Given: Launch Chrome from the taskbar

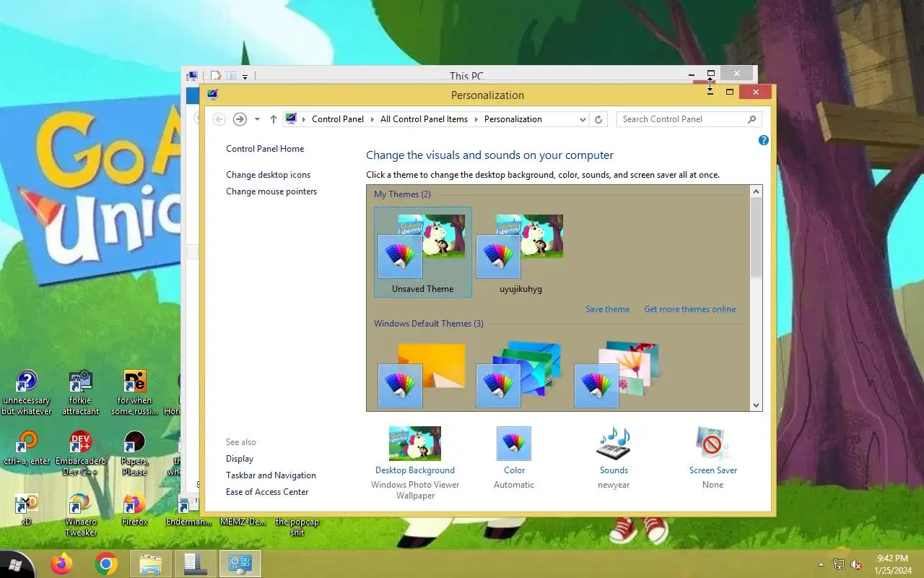Looking at the screenshot, I should coord(106,564).
